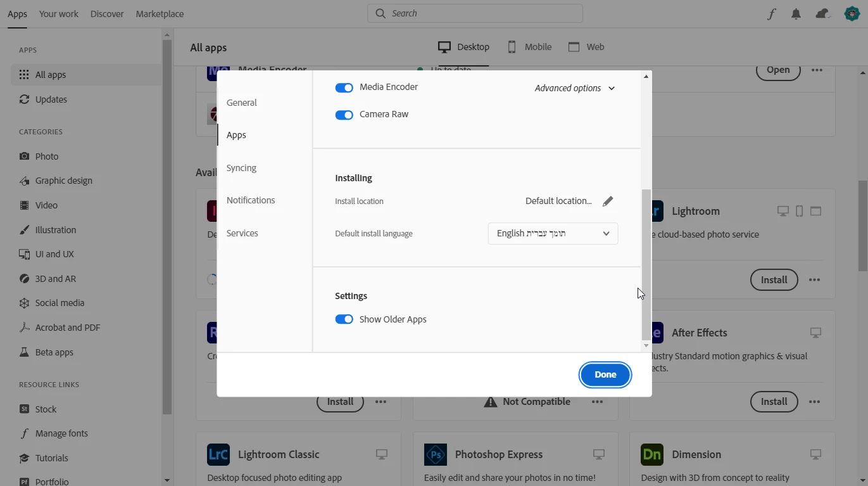Viewport: 868px width, 486px height.
Task: Click the Lightroom Classic app icon
Action: tap(218, 454)
